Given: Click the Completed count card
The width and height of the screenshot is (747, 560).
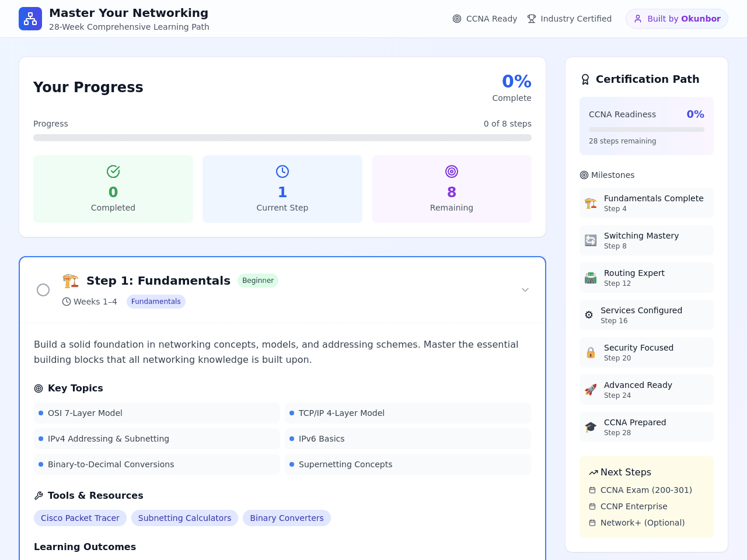Looking at the screenshot, I should pos(113,189).
